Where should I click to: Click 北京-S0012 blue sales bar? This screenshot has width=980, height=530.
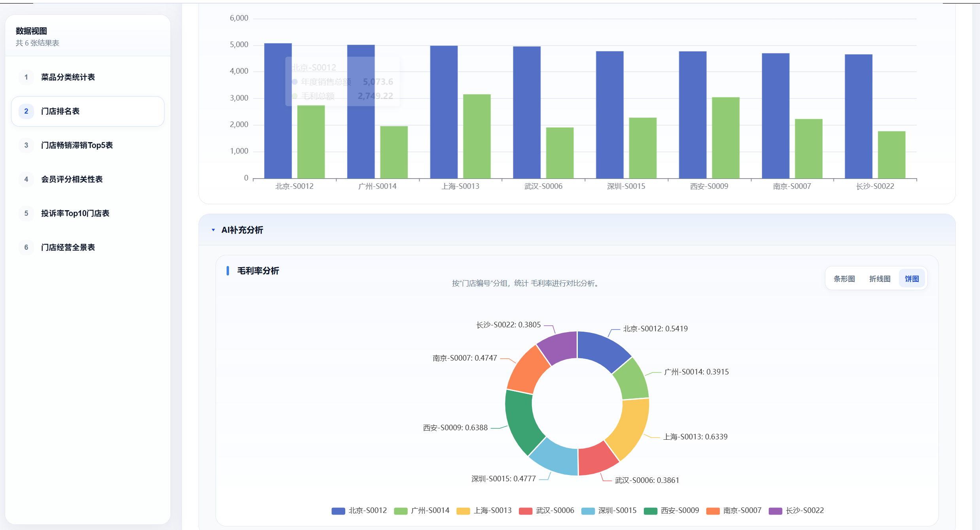[x=278, y=111]
